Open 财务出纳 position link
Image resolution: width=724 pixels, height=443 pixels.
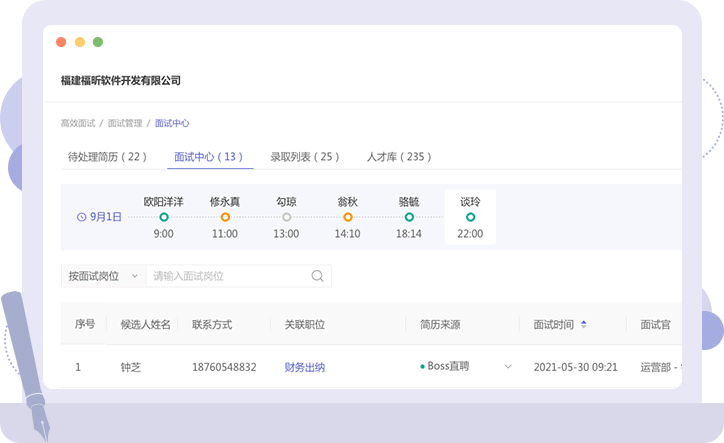tap(305, 367)
